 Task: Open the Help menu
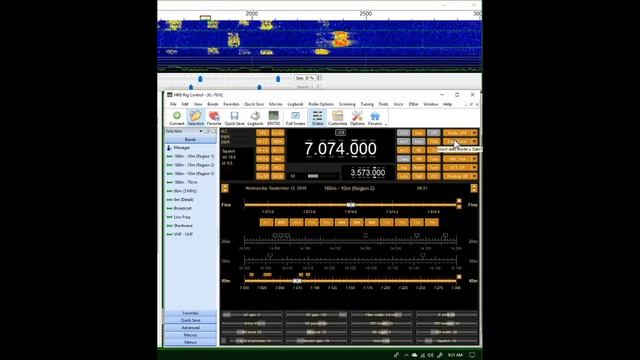click(x=447, y=104)
